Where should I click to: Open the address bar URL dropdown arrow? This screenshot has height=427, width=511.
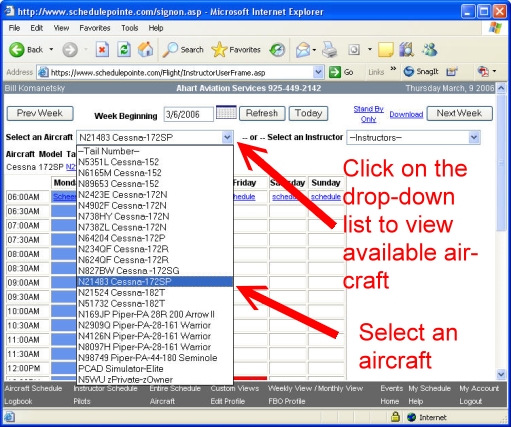pyautogui.click(x=318, y=72)
